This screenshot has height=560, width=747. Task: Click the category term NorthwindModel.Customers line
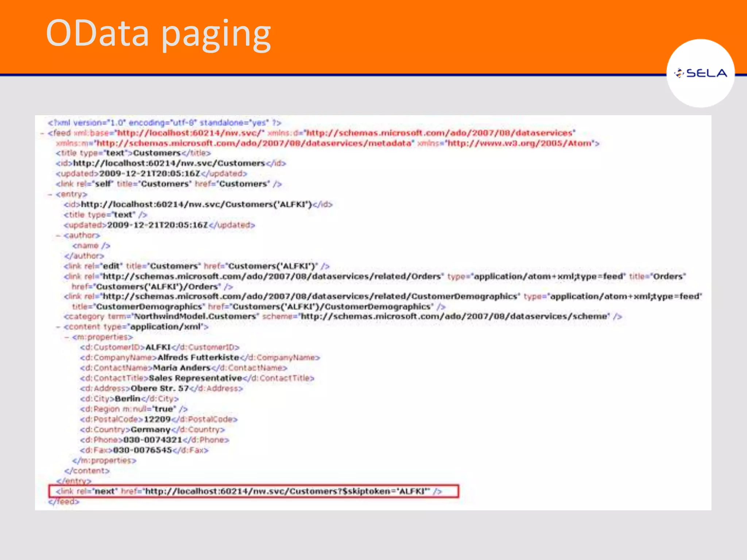coord(342,316)
